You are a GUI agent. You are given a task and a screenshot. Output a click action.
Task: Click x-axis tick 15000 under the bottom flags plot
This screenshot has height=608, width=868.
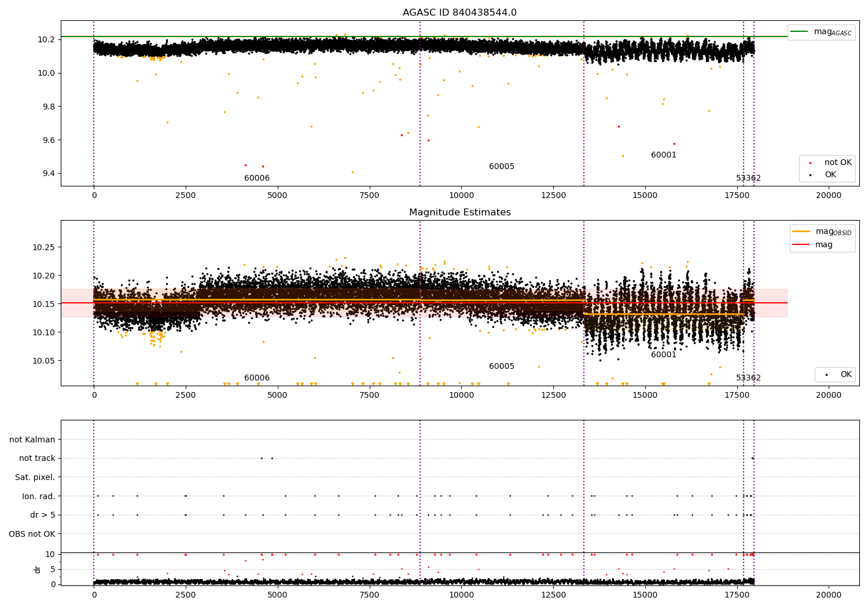pyautogui.click(x=645, y=595)
